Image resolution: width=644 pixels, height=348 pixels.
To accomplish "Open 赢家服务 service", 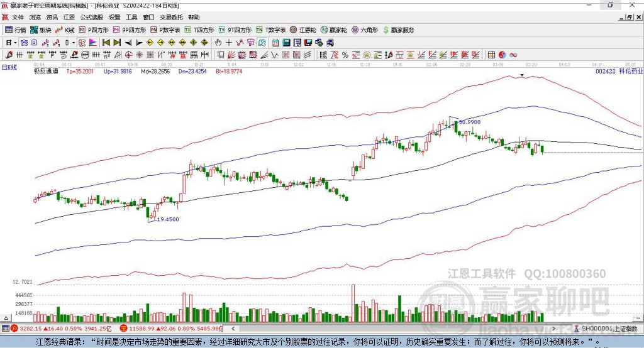I will pos(398,30).
